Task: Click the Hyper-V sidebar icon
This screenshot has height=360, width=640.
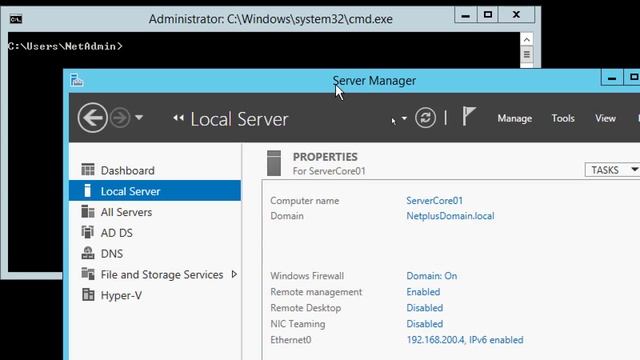Action: click(88, 294)
